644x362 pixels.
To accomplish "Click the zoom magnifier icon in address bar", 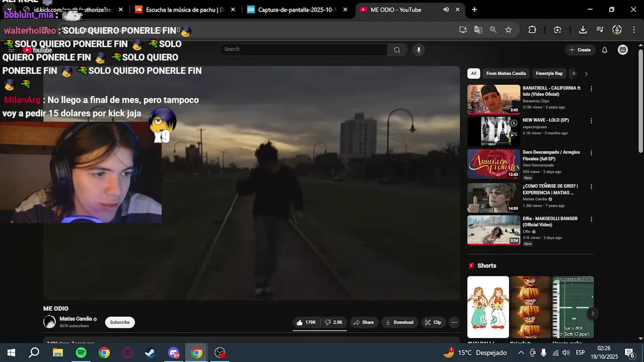I will pos(493,30).
